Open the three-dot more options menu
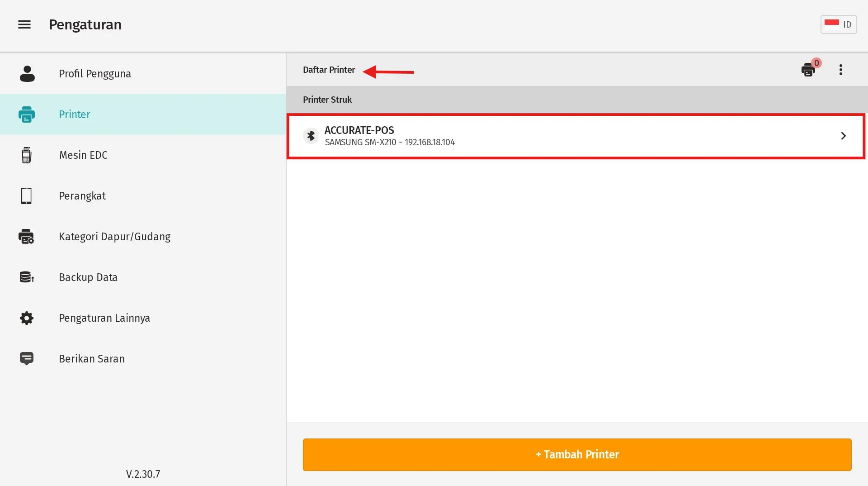 pos(840,70)
